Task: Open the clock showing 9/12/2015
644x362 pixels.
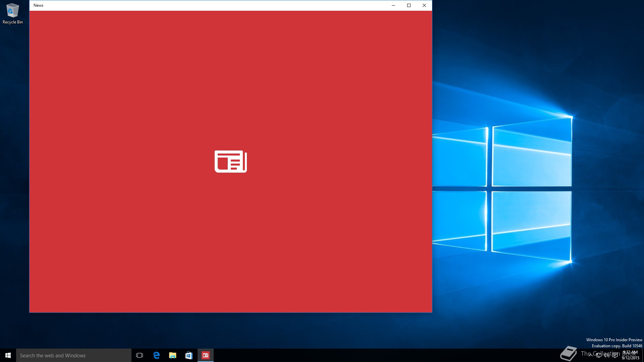Action: tap(630, 355)
